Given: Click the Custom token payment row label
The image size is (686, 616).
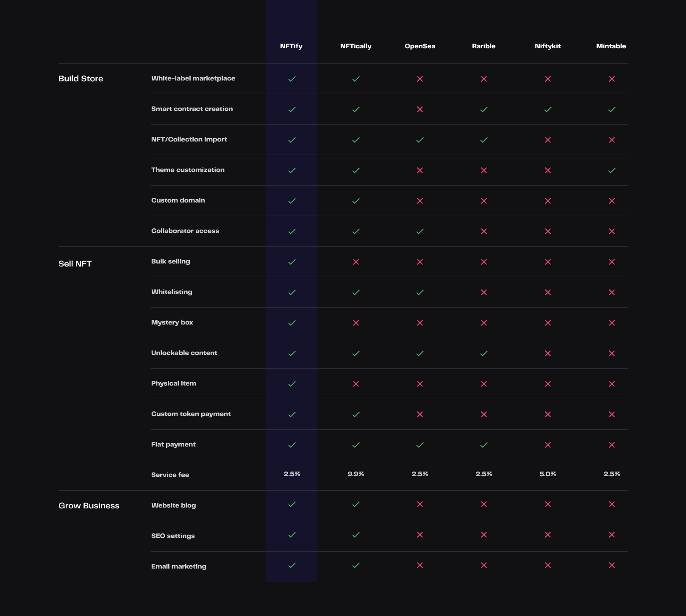Looking at the screenshot, I should 191,414.
